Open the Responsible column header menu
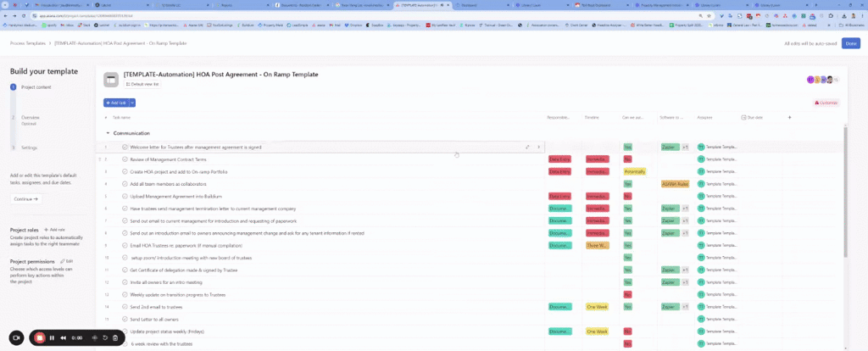The height and width of the screenshot is (351, 868). point(558,117)
